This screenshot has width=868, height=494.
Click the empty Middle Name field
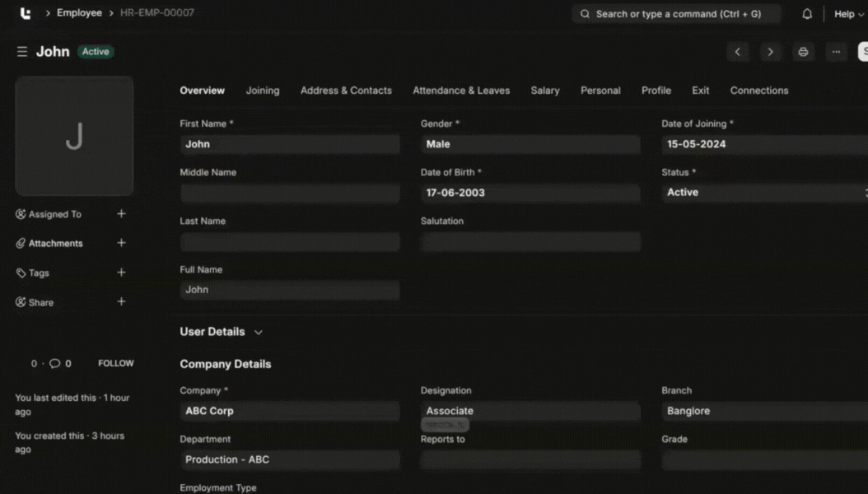290,193
